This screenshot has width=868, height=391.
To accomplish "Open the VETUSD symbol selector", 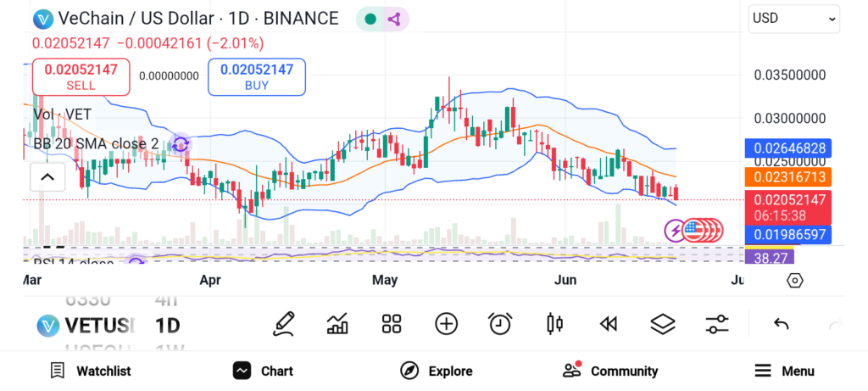I will click(100, 325).
